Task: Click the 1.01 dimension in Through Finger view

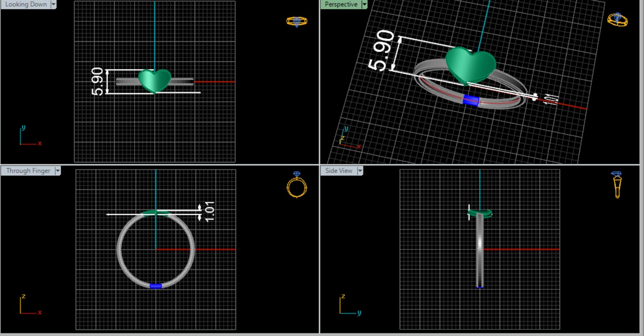Action: coord(209,212)
